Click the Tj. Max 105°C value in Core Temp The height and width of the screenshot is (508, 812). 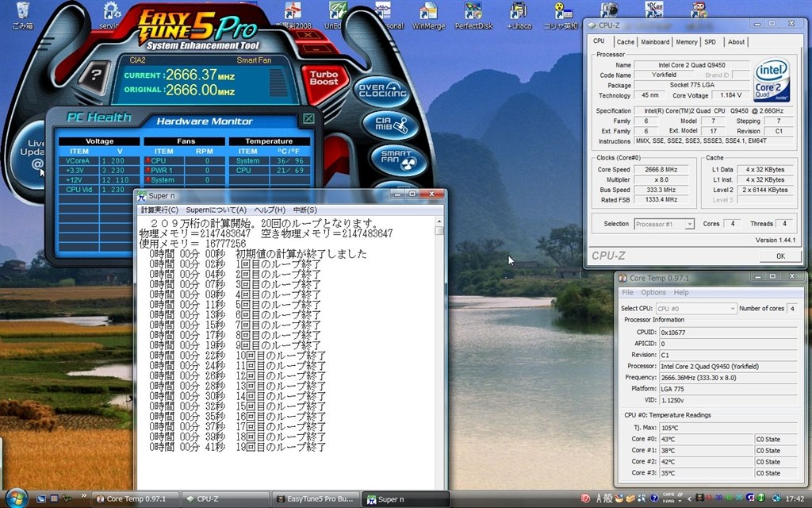[728, 428]
